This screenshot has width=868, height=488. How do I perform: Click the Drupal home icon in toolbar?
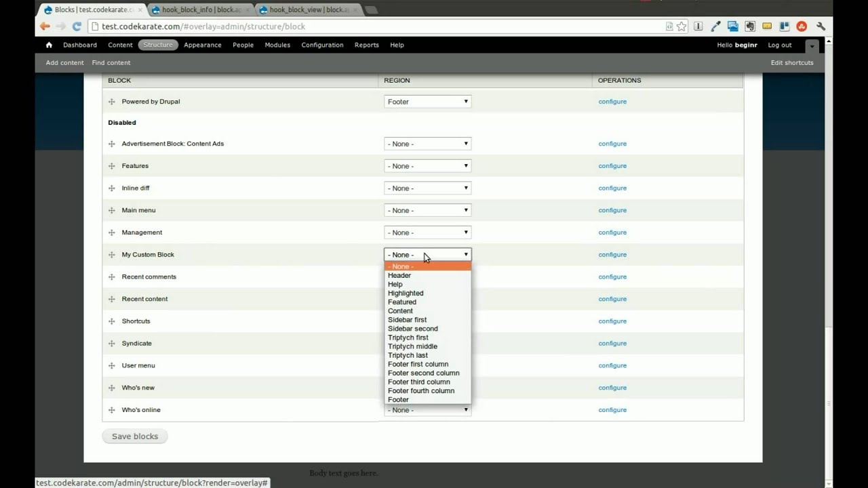tap(49, 45)
